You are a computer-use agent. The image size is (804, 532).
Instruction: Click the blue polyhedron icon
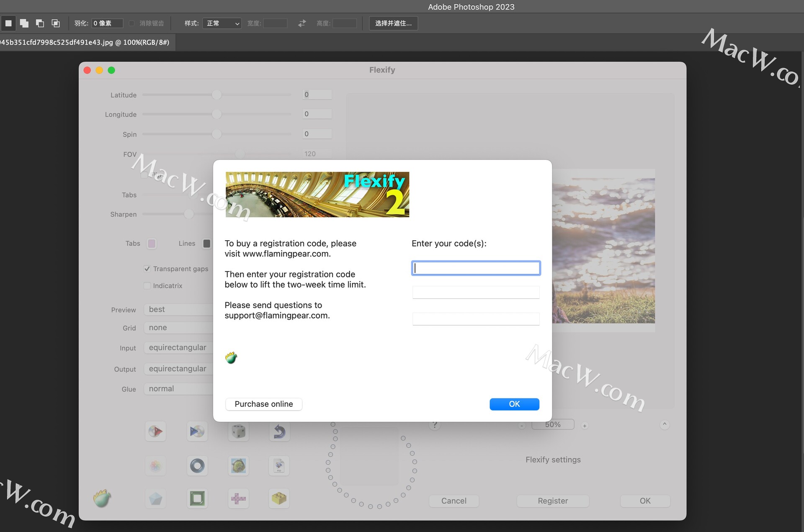coord(156,499)
